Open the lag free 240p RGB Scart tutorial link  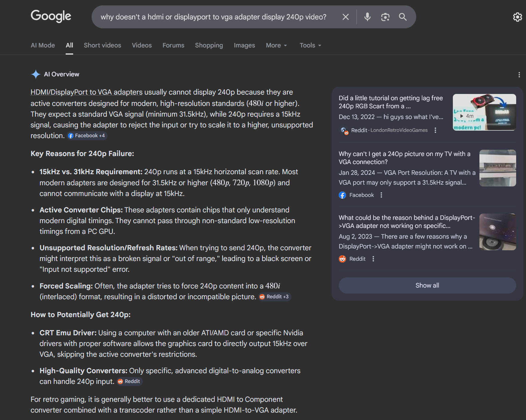click(x=391, y=102)
